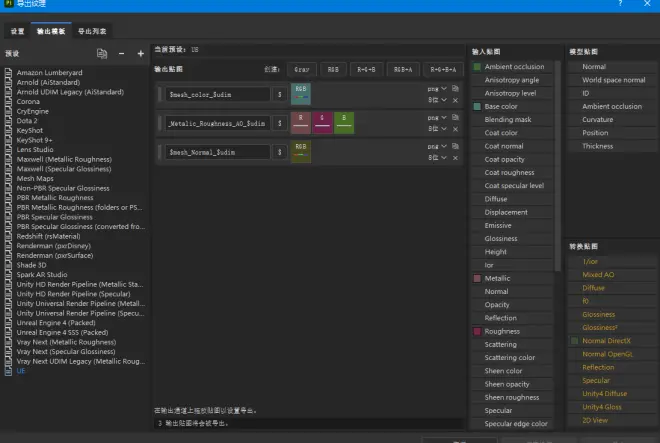Click the file icon beside Amazon Lumberyard
This screenshot has width=660, height=443.
[x=8, y=72]
